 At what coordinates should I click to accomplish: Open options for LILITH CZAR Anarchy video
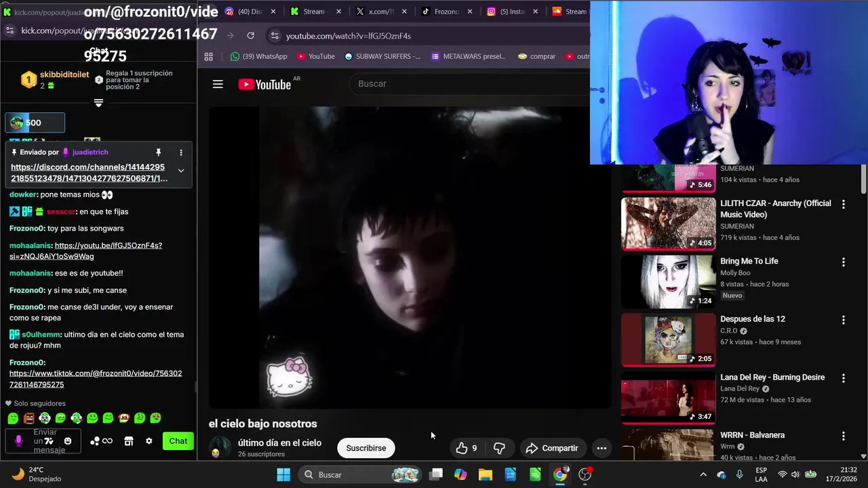[844, 204]
